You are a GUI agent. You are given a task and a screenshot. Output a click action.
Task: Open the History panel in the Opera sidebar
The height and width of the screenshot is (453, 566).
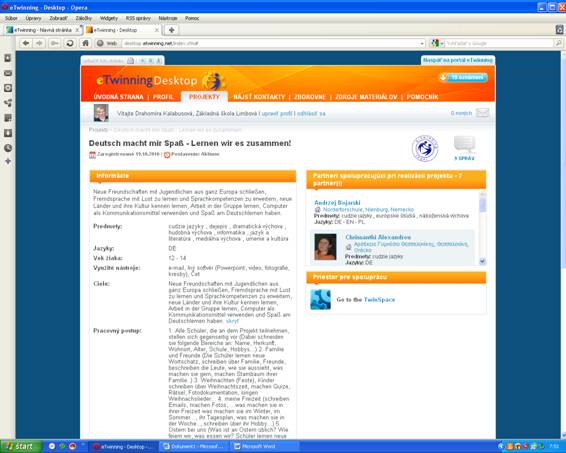pyautogui.click(x=8, y=148)
